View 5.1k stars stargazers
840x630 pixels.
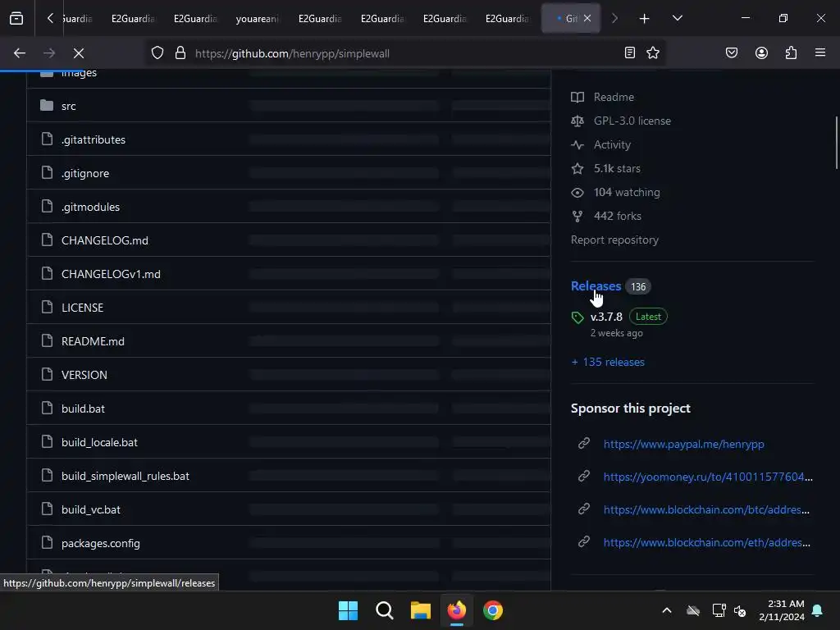click(617, 168)
